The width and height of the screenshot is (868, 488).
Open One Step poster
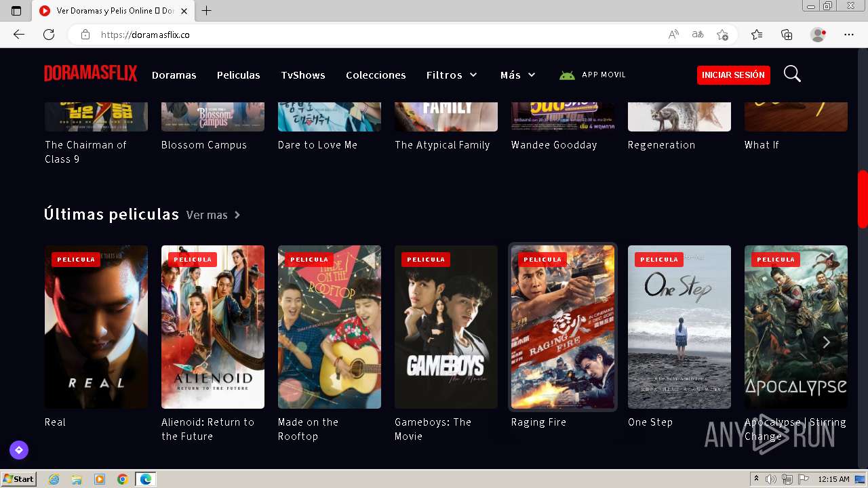coord(679,327)
